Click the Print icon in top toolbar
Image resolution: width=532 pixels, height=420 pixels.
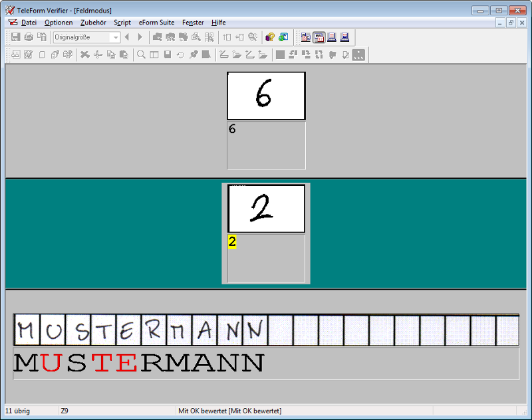coord(29,37)
